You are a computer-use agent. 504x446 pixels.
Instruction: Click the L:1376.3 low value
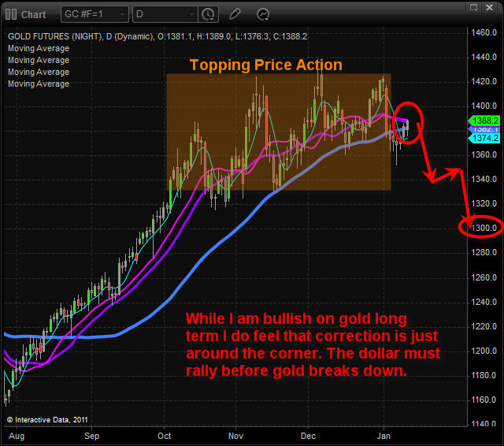tap(252, 36)
